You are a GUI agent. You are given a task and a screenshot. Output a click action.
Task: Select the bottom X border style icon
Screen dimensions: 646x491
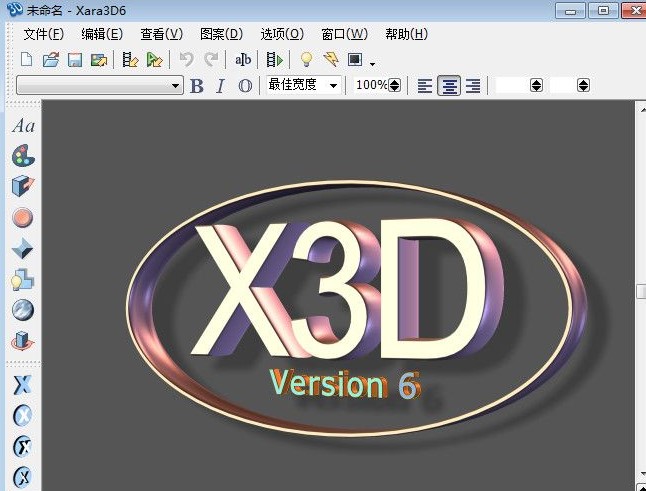coord(23,477)
